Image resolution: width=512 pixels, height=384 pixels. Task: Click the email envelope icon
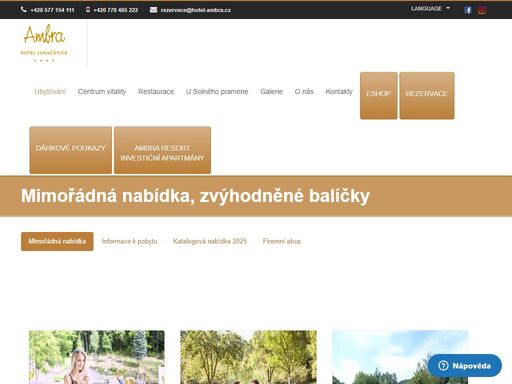point(153,10)
